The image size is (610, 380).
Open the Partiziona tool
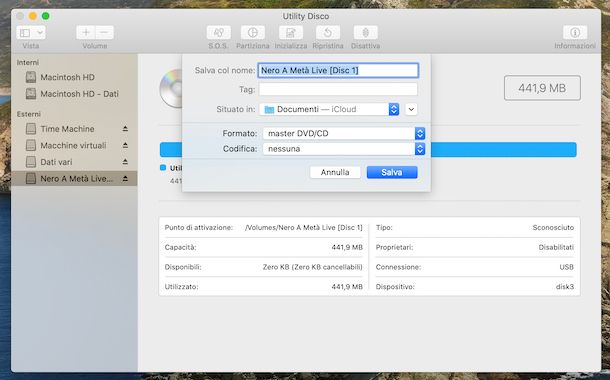pos(253,33)
